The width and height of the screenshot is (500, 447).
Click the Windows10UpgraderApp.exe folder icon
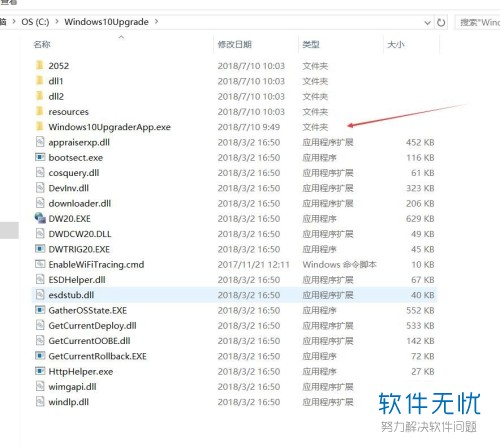pos(40,127)
